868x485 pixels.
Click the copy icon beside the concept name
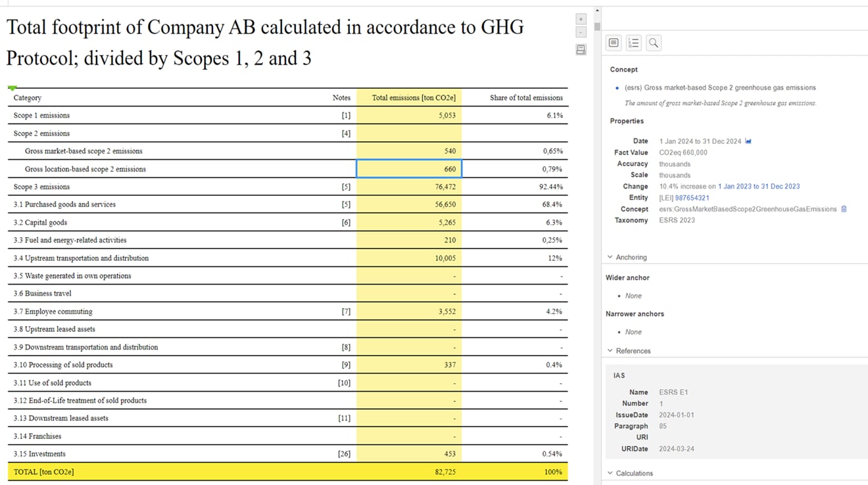pos(844,209)
